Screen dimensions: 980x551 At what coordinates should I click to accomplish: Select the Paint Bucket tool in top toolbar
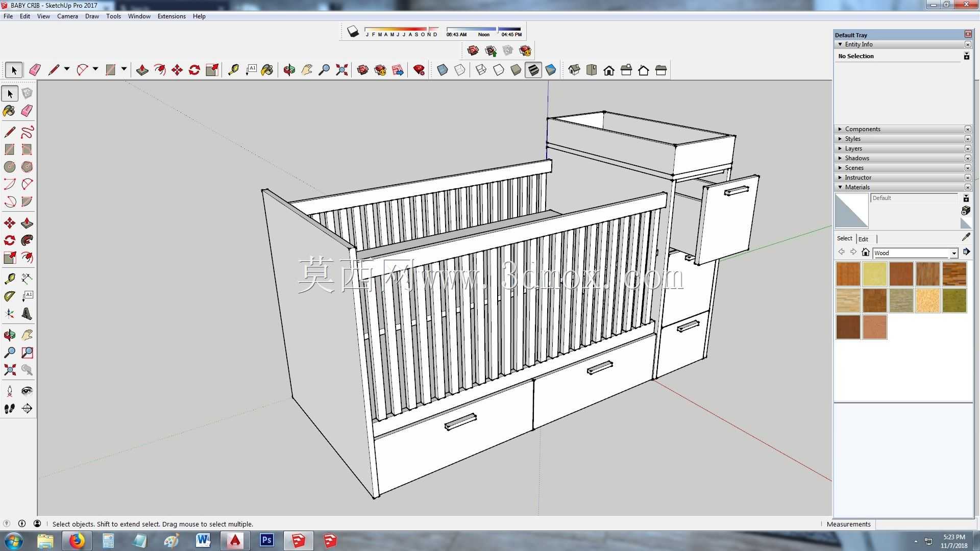coord(267,70)
